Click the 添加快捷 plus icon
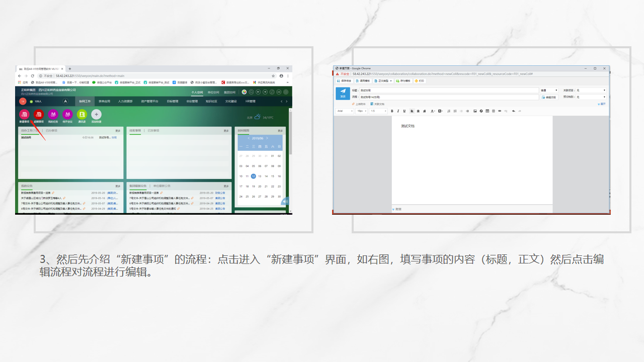The height and width of the screenshot is (362, 644). click(x=96, y=115)
